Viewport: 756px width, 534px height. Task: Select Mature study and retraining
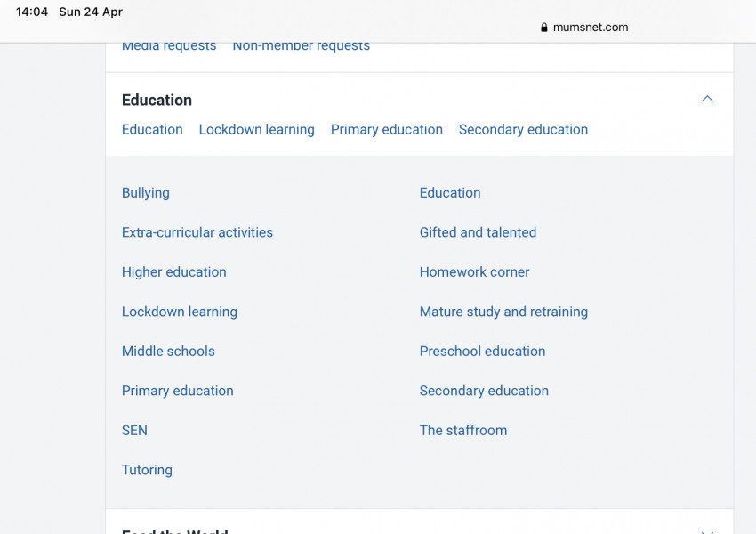[x=503, y=311]
